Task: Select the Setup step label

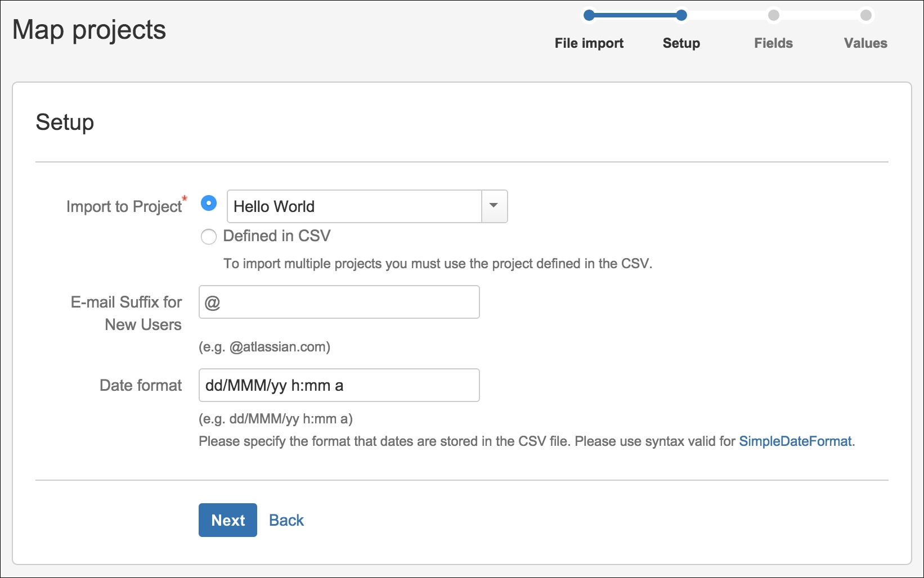Action: pyautogui.click(x=681, y=43)
